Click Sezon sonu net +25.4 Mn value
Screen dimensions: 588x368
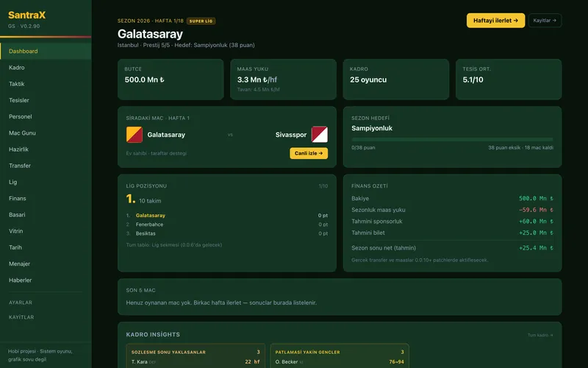(536, 248)
